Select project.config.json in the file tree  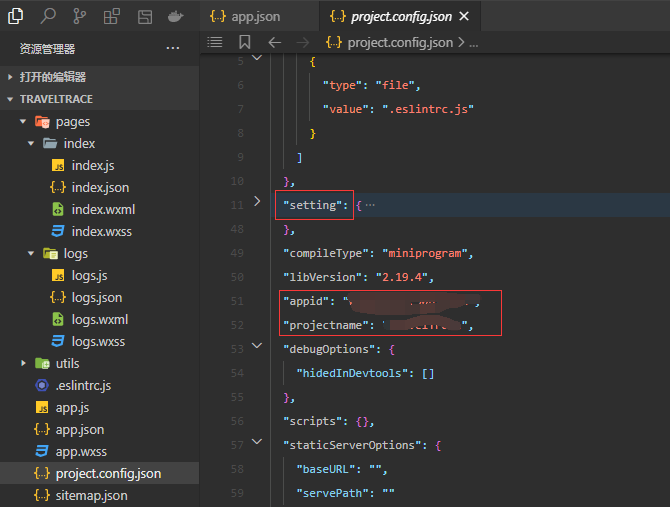click(x=100, y=473)
